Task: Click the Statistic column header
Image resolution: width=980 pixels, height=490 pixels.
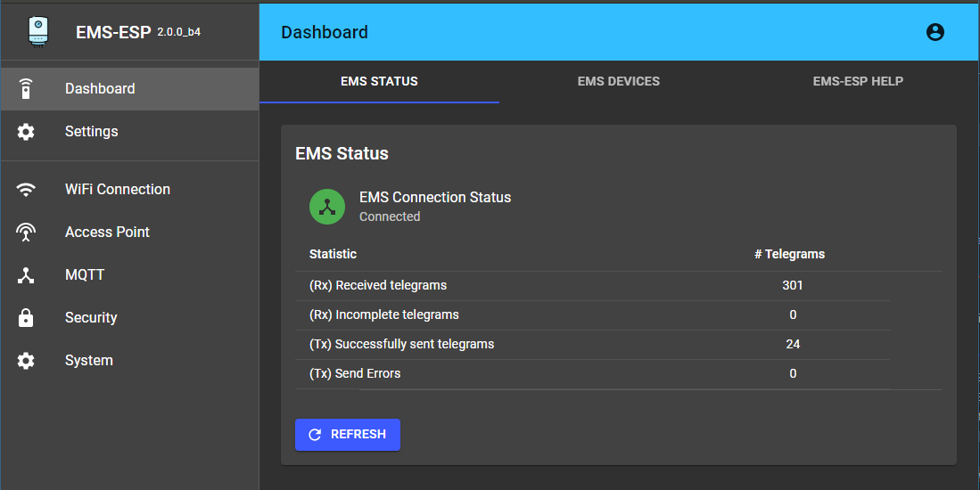Action: [333, 254]
